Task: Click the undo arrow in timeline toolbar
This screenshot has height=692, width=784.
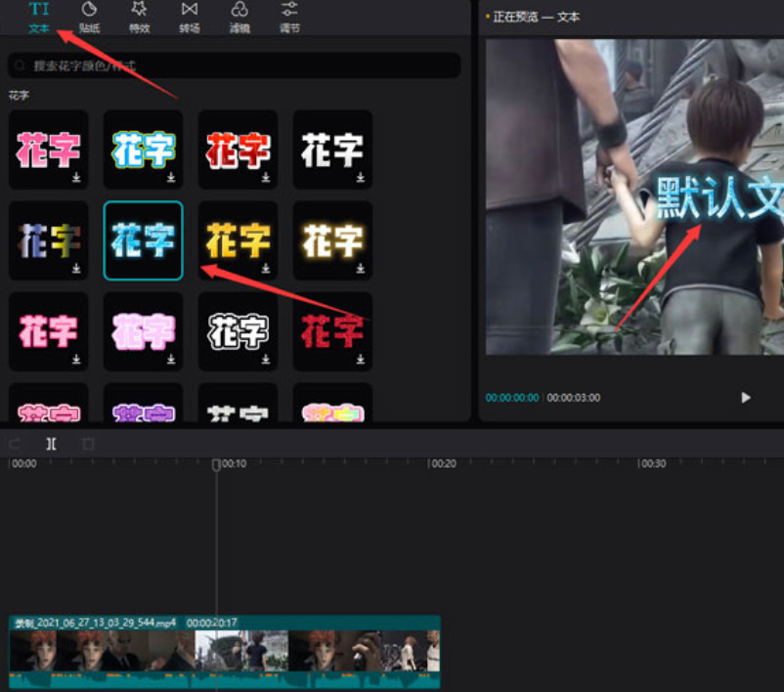Action: [15, 444]
